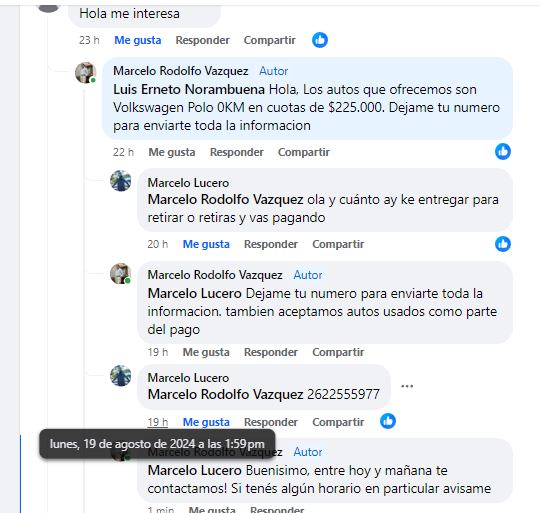Click underlined 19 h timestamp link
540x513 pixels.
tap(158, 422)
